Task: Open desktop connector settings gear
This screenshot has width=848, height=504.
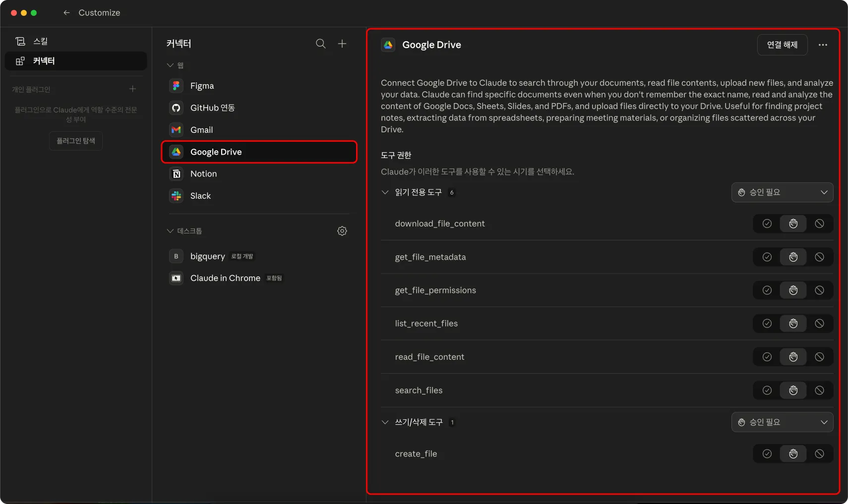Action: click(x=342, y=231)
